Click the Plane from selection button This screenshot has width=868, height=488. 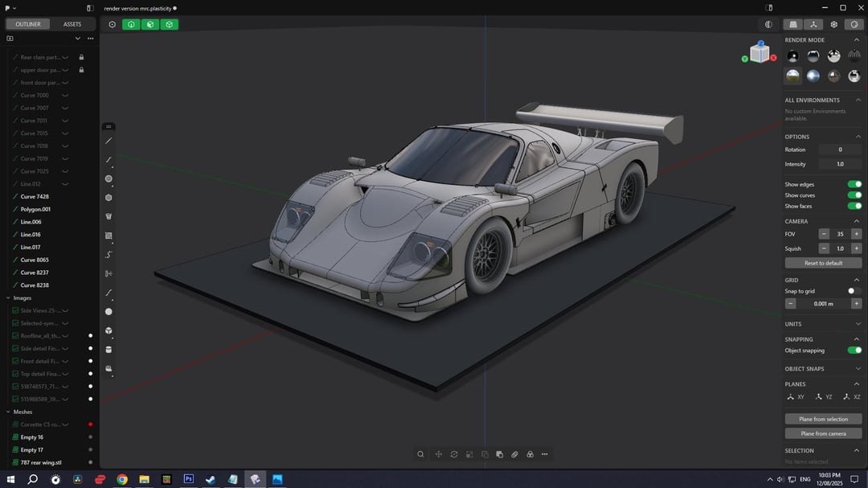[823, 419]
